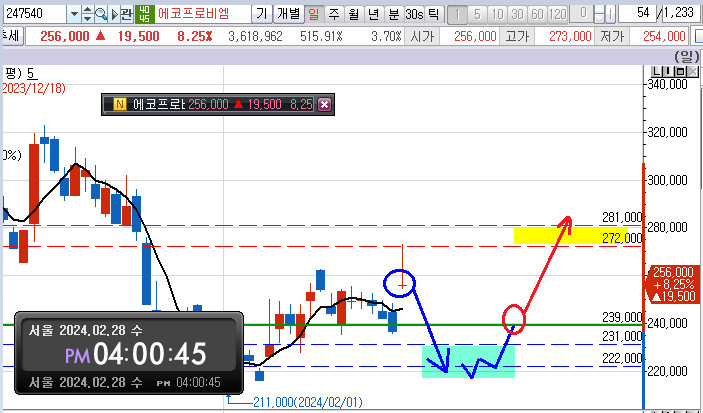This screenshot has width=703, height=413.
Task: Click the 기 button
Action: tap(262, 14)
